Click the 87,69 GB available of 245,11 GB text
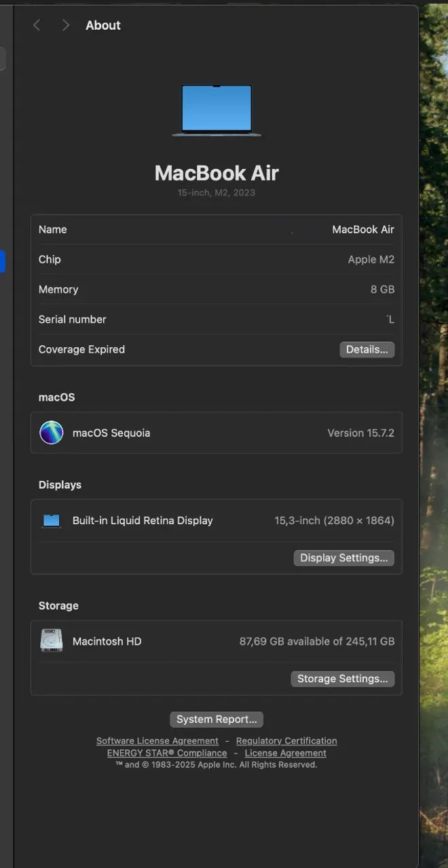 [x=317, y=642]
